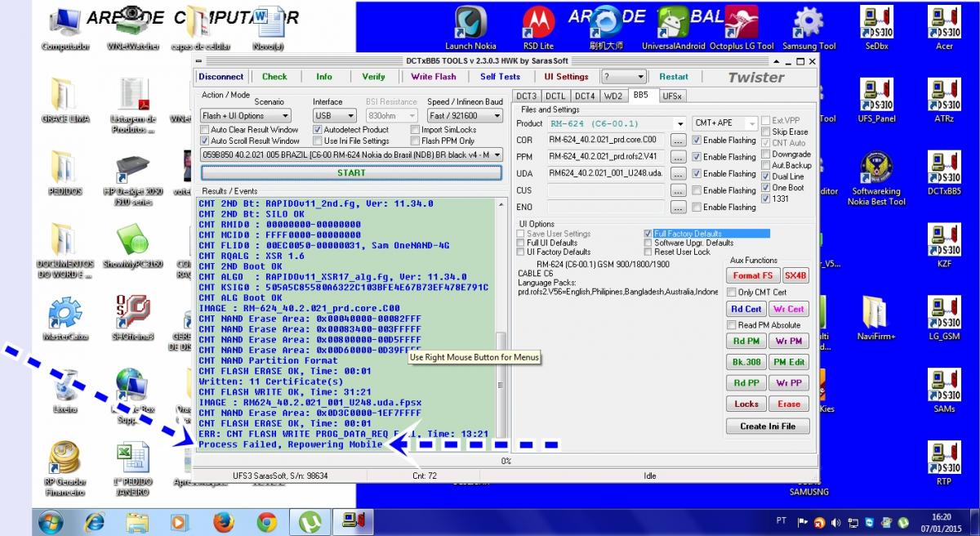Open the NaviFirm+ folder icon
This screenshot has height=536, width=980.
875,317
